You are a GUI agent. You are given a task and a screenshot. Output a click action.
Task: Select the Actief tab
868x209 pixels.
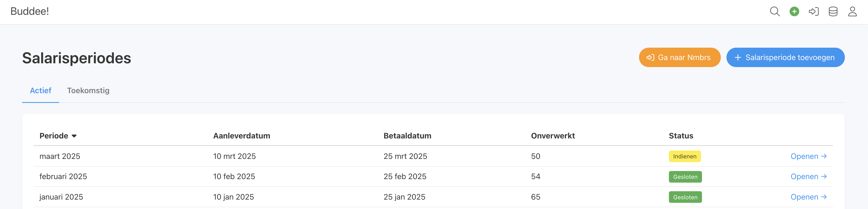[x=40, y=91]
